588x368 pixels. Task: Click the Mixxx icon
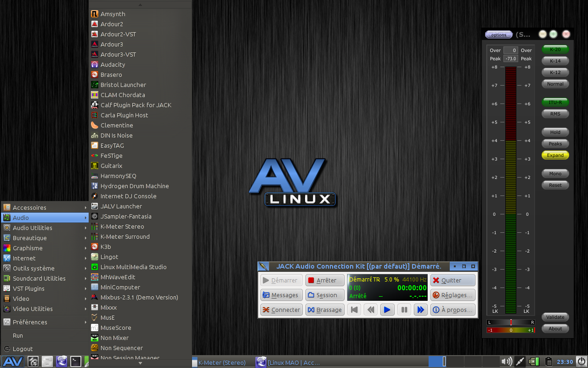pyautogui.click(x=95, y=307)
